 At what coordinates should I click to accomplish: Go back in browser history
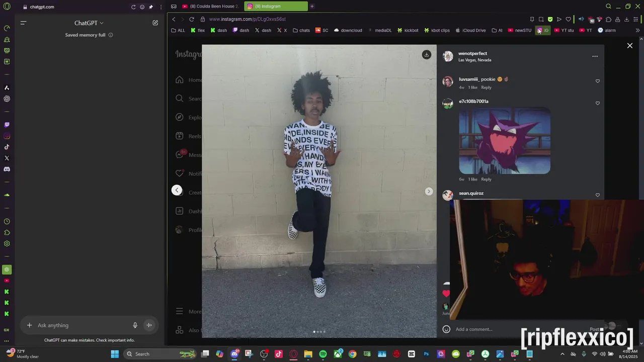click(x=174, y=19)
